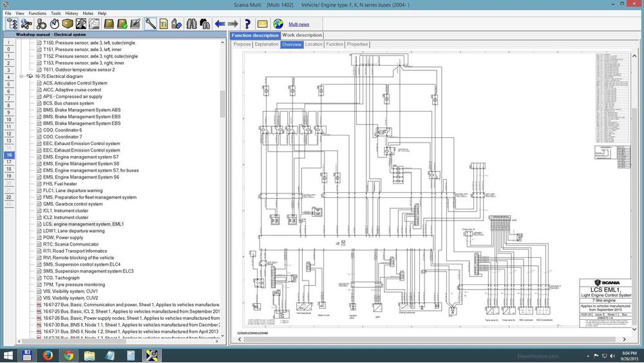Select group 22 in the number sidebar

(9, 197)
